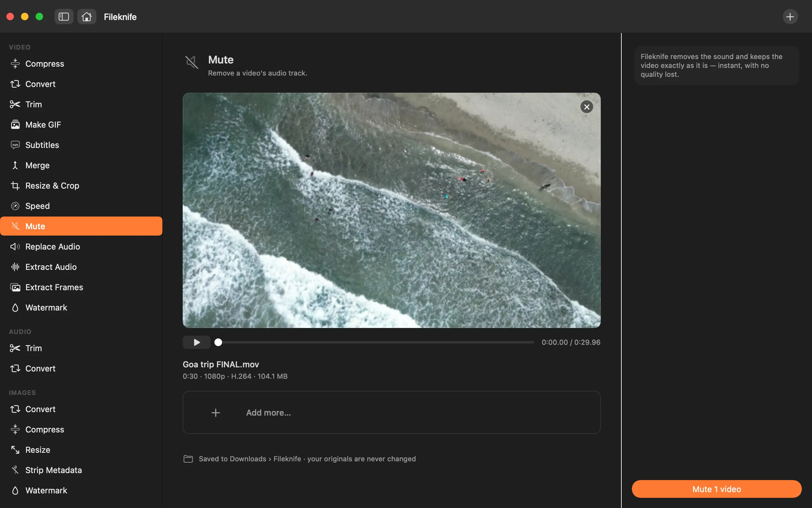Select Extract Audio tool
Screen dimensions: 812x508
pos(81,267)
